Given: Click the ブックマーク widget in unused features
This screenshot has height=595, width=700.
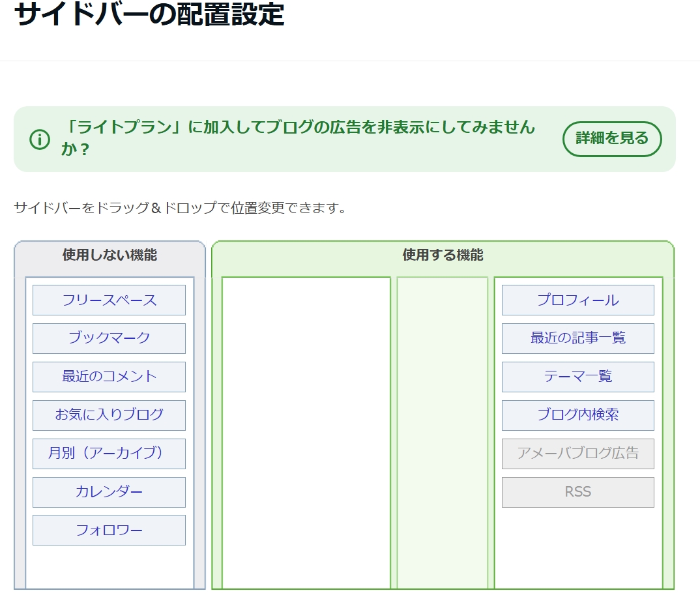Looking at the screenshot, I should click(108, 338).
